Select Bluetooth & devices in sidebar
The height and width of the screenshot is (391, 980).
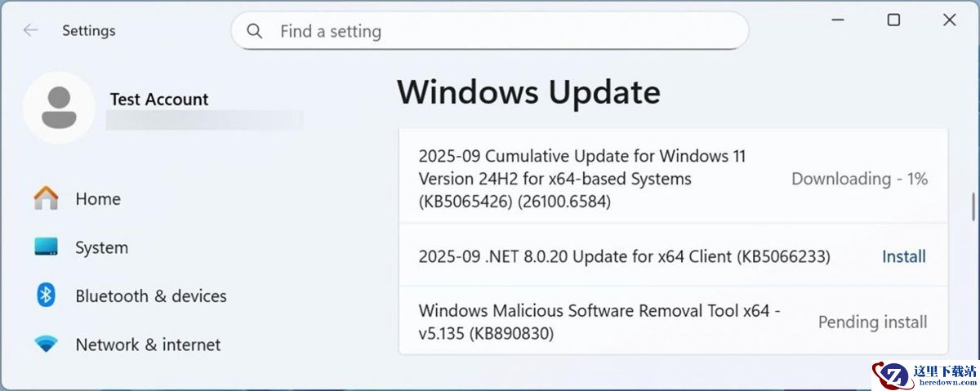pyautogui.click(x=150, y=295)
